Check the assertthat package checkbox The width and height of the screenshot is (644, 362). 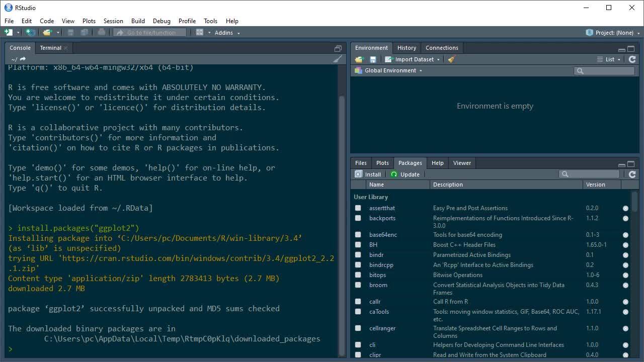pos(358,208)
